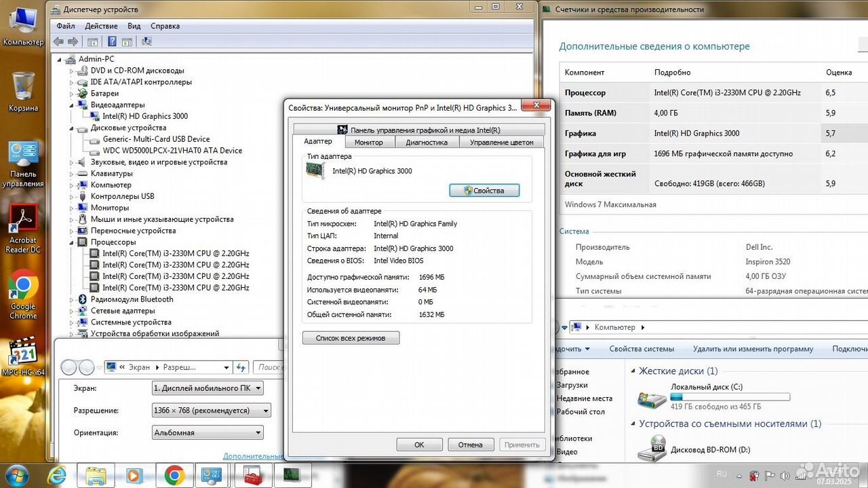Open the Разрешение 1366 × 768 dropdown
The height and width of the screenshot is (488, 868).
212,411
